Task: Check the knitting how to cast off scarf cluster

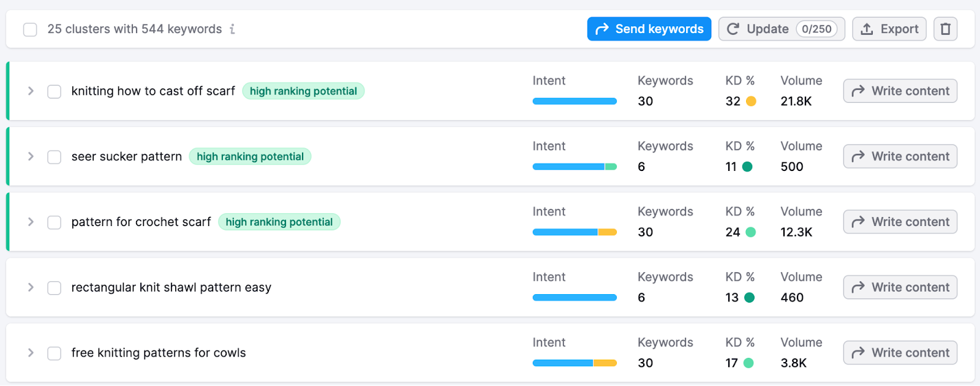Action: 55,91
